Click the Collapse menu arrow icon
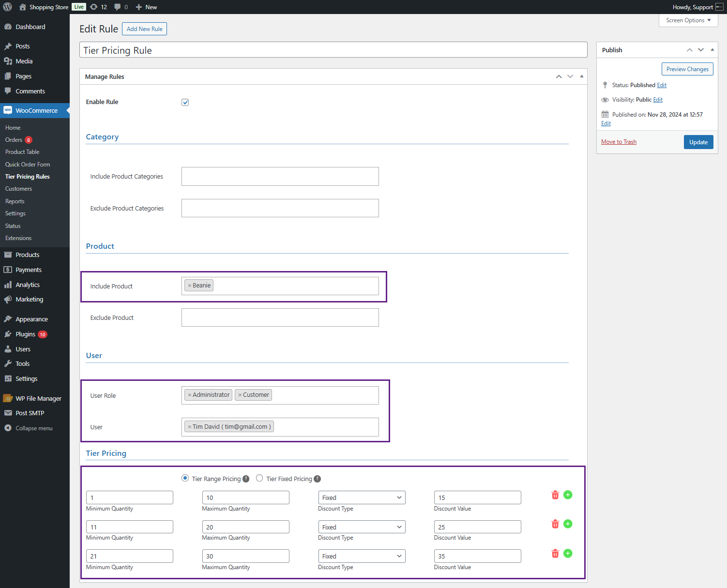 [8, 428]
